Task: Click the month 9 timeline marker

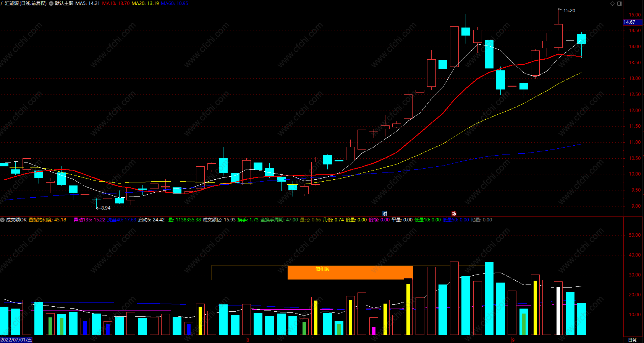Action: [x=513, y=340]
